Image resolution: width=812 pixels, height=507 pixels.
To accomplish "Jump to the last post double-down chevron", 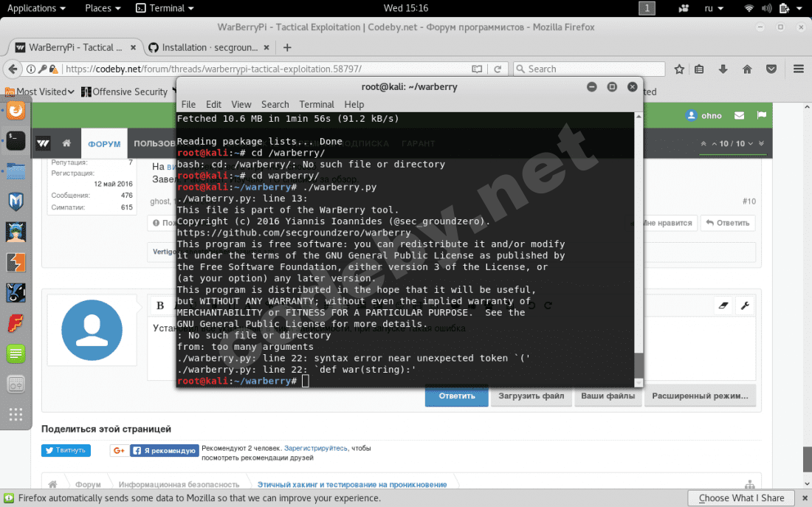I will click(x=761, y=143).
